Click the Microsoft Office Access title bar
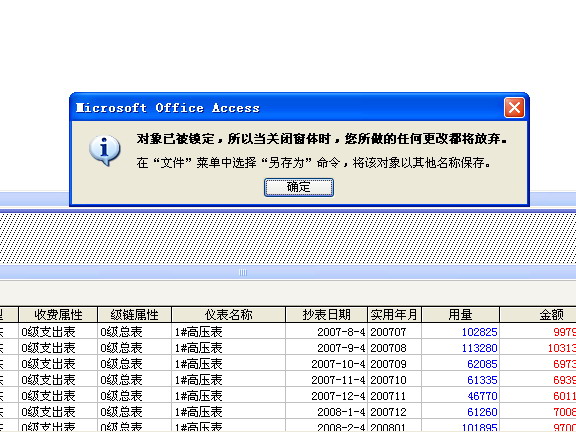576x432 pixels. click(287, 108)
